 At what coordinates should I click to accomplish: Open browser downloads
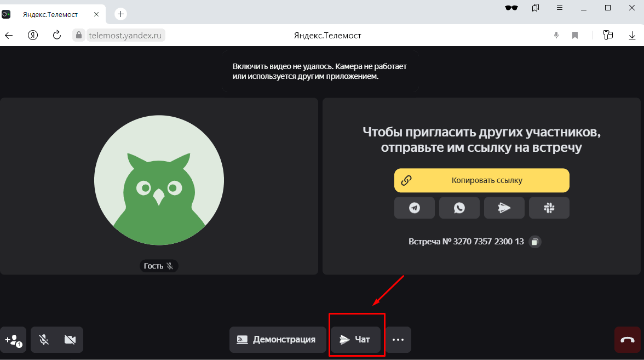click(x=632, y=36)
